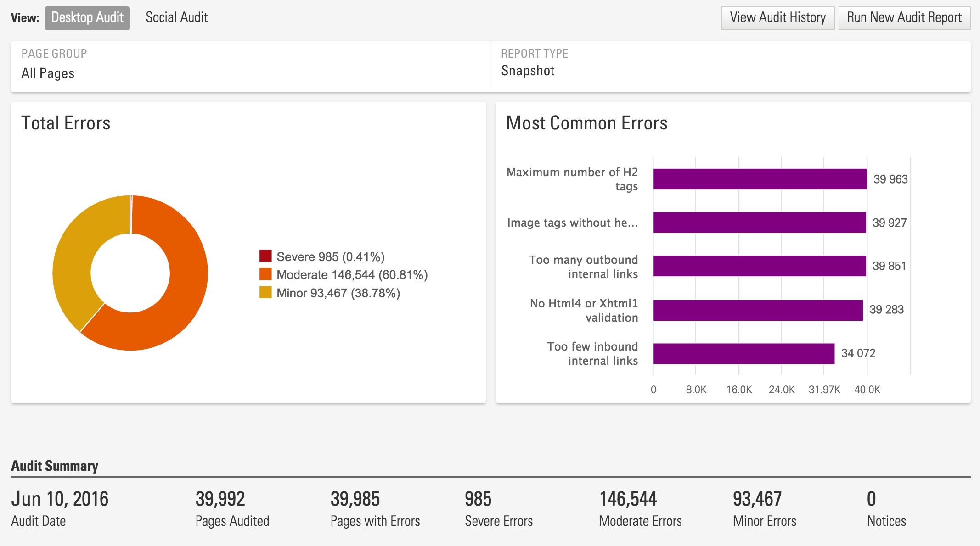Image resolution: width=980 pixels, height=546 pixels.
Task: Click the Moderate orange legend swatch
Action: [x=265, y=274]
